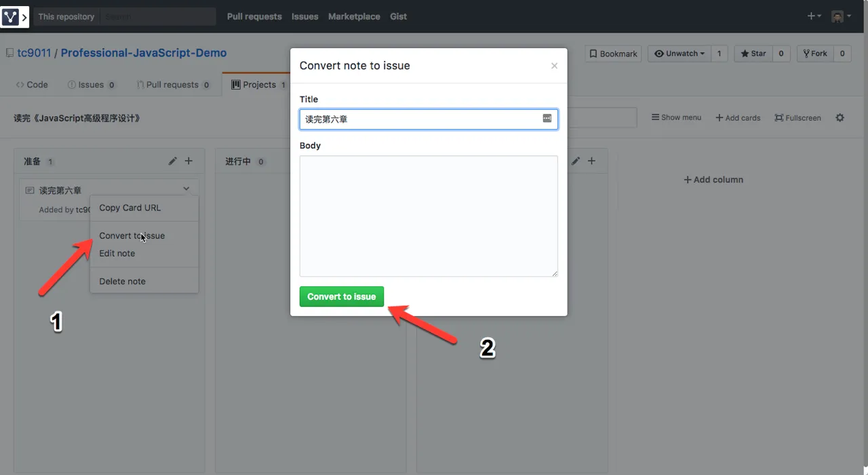Viewport: 868px width, 475px height.
Task: Select Delete note from card menu
Action: click(122, 281)
